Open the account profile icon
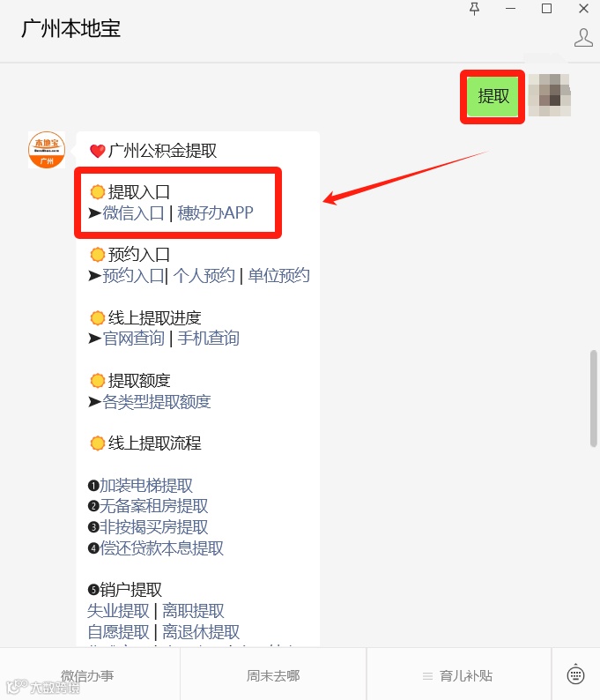Image resolution: width=600 pixels, height=700 pixels. coord(583,38)
